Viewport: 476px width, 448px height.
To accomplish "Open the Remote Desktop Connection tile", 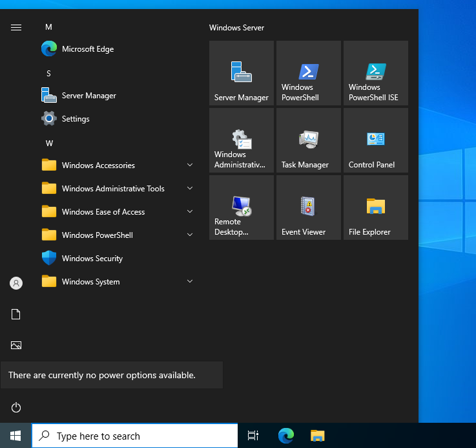I will point(242,208).
